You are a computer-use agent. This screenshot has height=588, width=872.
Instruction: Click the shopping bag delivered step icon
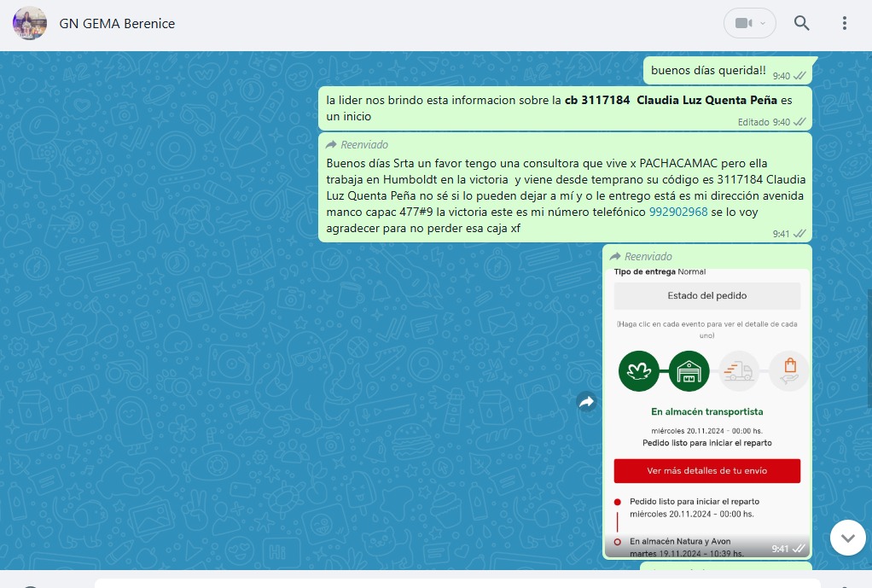pyautogui.click(x=788, y=371)
